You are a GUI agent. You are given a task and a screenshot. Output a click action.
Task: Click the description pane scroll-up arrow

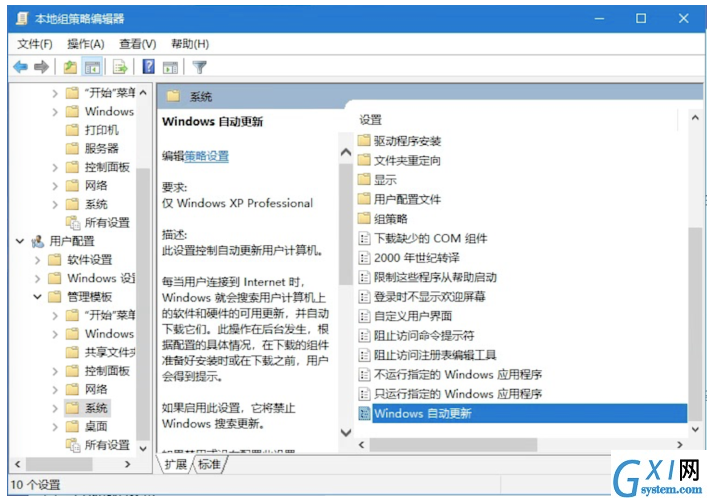[x=346, y=152]
